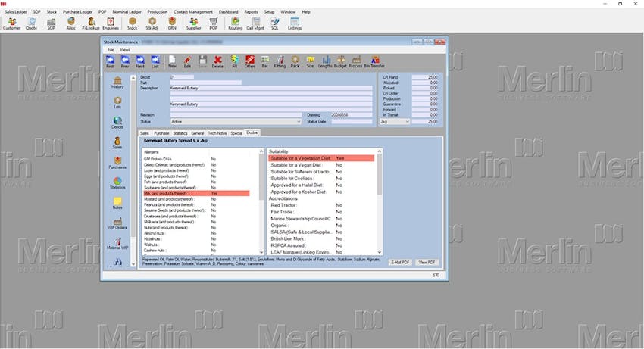Open the Bin Transfer icon
This screenshot has width=644, height=349.
pos(374,61)
